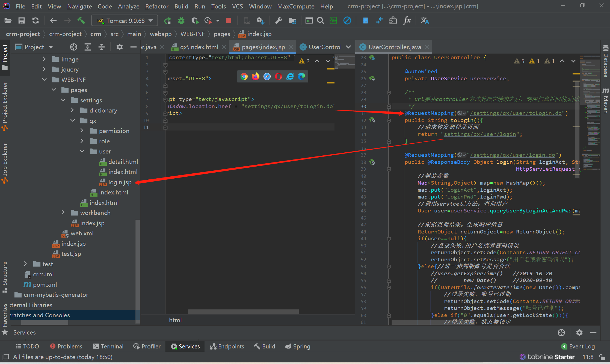Open the Tomcat 9.0.68 run configuration dropdown

coord(125,21)
